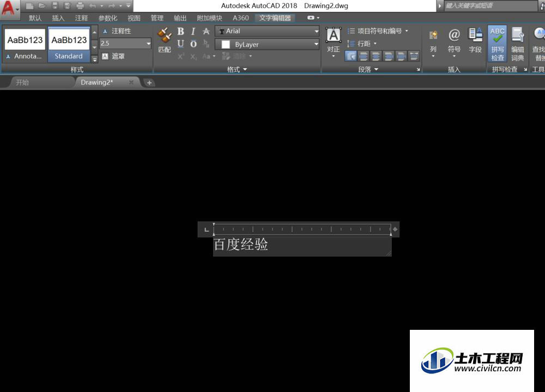Screen dimensions: 545x392
Task: Open the undo history dropdown arrow
Action: click(x=102, y=6)
